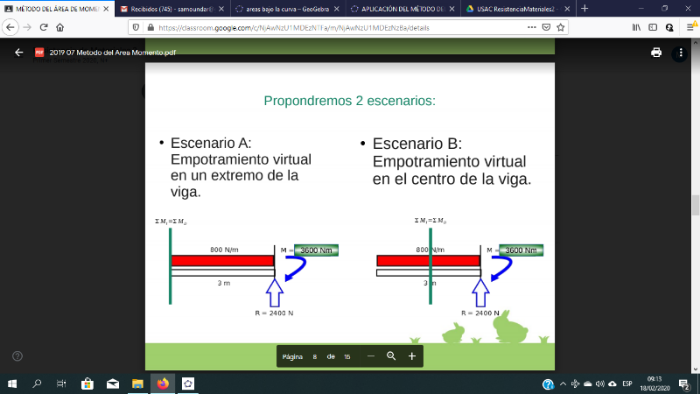Image resolution: width=700 pixels, height=394 pixels.
Task: Click the padlock site info icon
Action: coord(150,28)
